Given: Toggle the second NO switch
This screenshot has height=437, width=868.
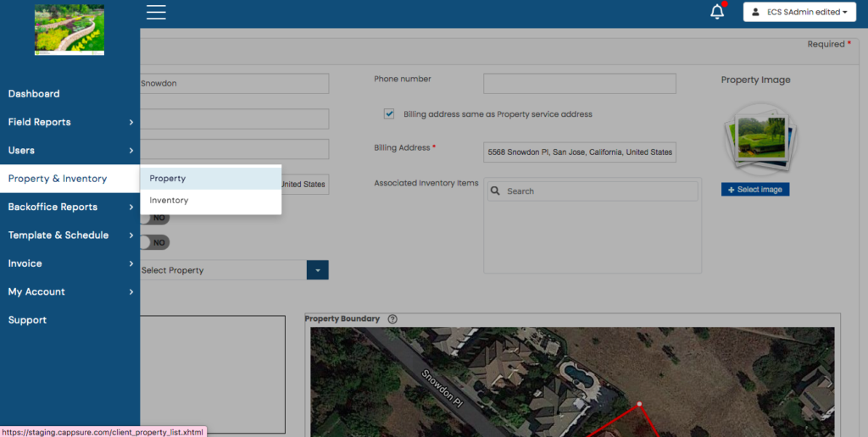Looking at the screenshot, I should coord(156,242).
